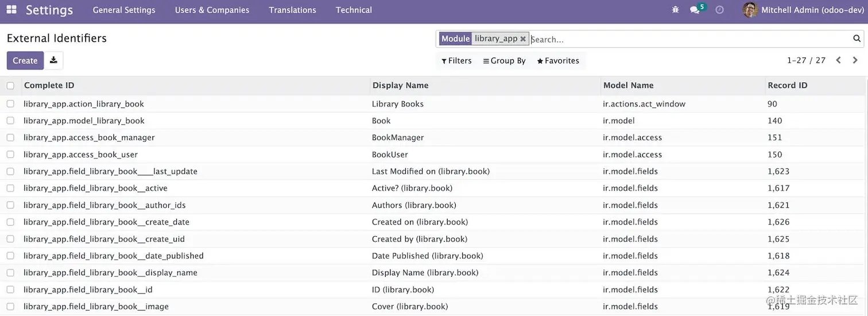Open the apps grid menu icon
This screenshot has height=316, width=868.
coord(11,10)
